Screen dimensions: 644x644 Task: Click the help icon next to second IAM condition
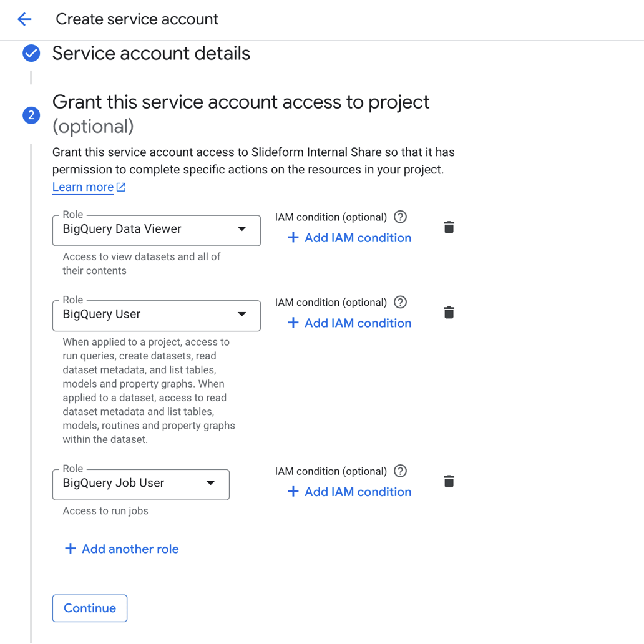[400, 302]
